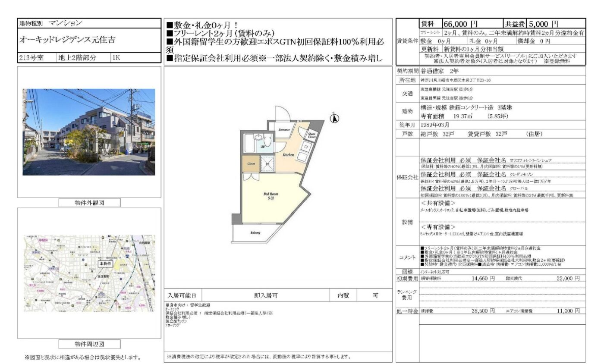Select the 物件外観図 caption
This screenshot has height=364, width=604.
pos(89,203)
